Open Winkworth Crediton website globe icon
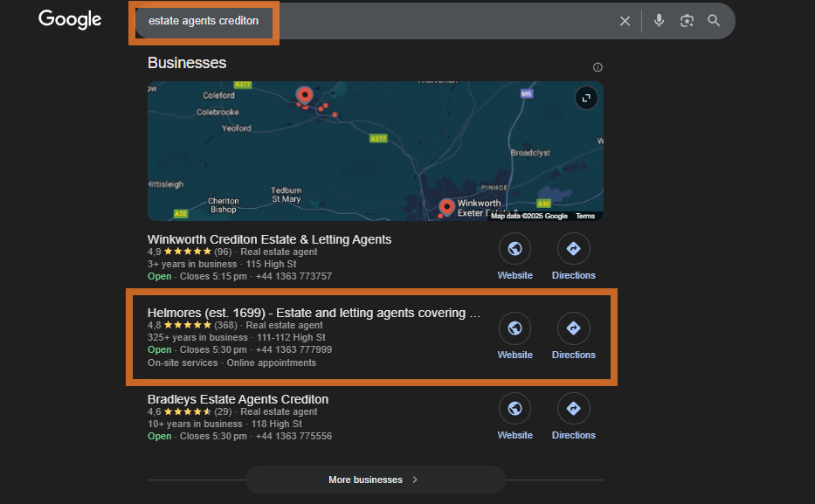The width and height of the screenshot is (815, 504). 515,249
